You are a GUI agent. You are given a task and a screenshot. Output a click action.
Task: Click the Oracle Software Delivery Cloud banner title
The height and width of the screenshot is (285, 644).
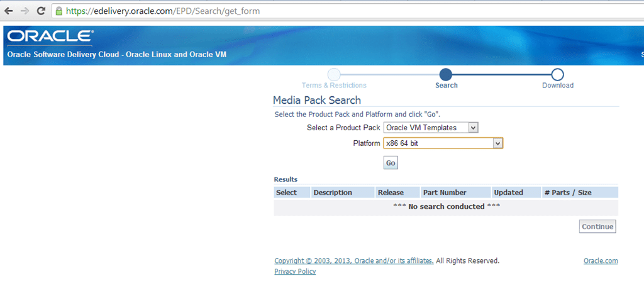pos(116,55)
